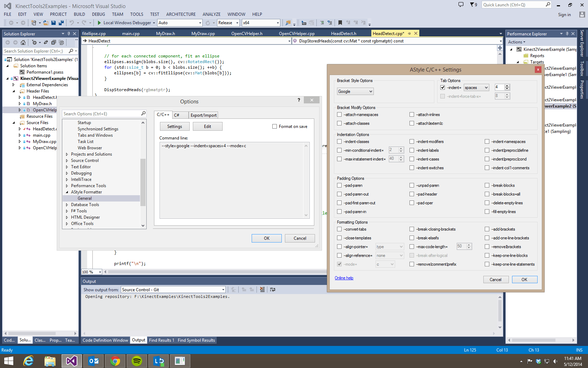Enable --attach-namespaces checkbox
Image resolution: width=588 pixels, height=368 pixels.
339,115
